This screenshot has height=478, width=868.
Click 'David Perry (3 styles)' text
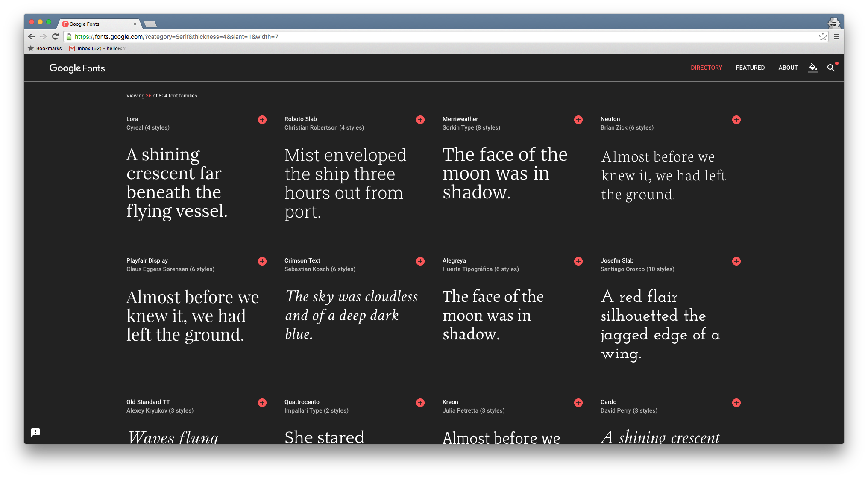point(629,410)
